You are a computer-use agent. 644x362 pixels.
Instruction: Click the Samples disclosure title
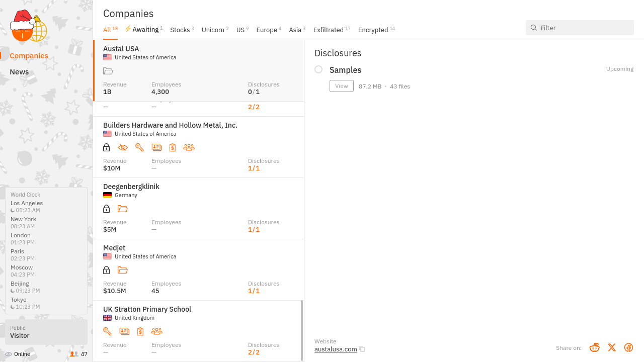pyautogui.click(x=345, y=70)
